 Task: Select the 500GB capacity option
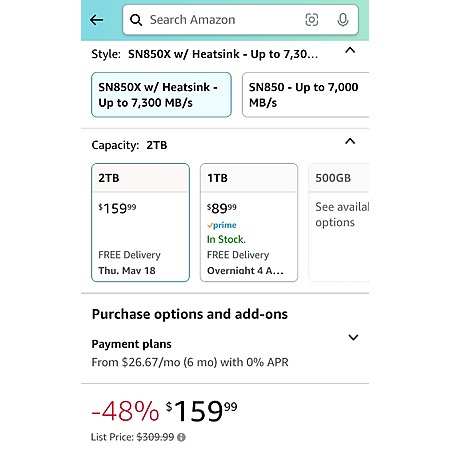pyautogui.click(x=339, y=222)
